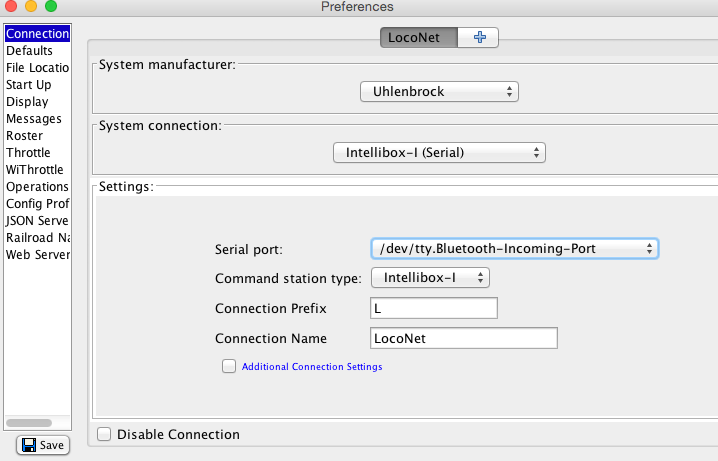Open the Command station type dropdown
Image resolution: width=718 pixels, height=461 pixels.
(430, 277)
